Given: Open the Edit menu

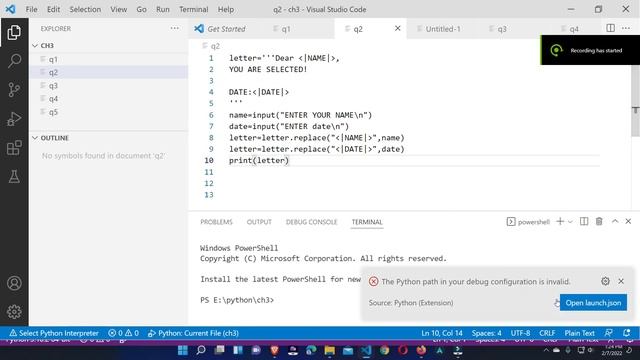Looking at the screenshot, I should (x=53, y=9).
